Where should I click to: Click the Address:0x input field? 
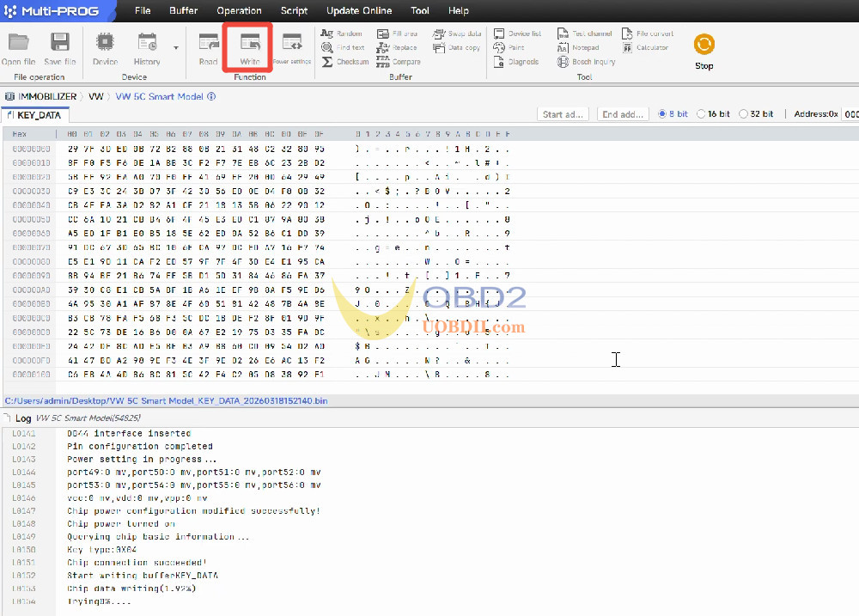click(850, 114)
